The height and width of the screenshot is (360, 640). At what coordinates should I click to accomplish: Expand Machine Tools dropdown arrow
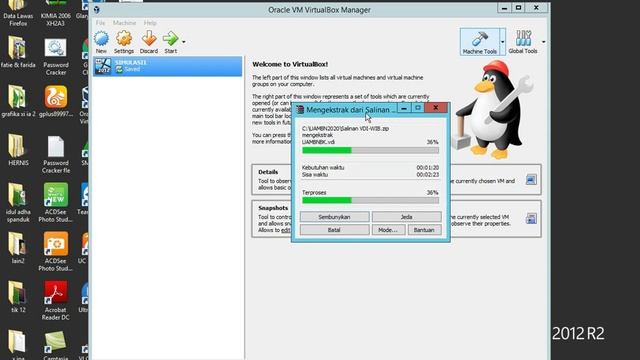(x=502, y=42)
